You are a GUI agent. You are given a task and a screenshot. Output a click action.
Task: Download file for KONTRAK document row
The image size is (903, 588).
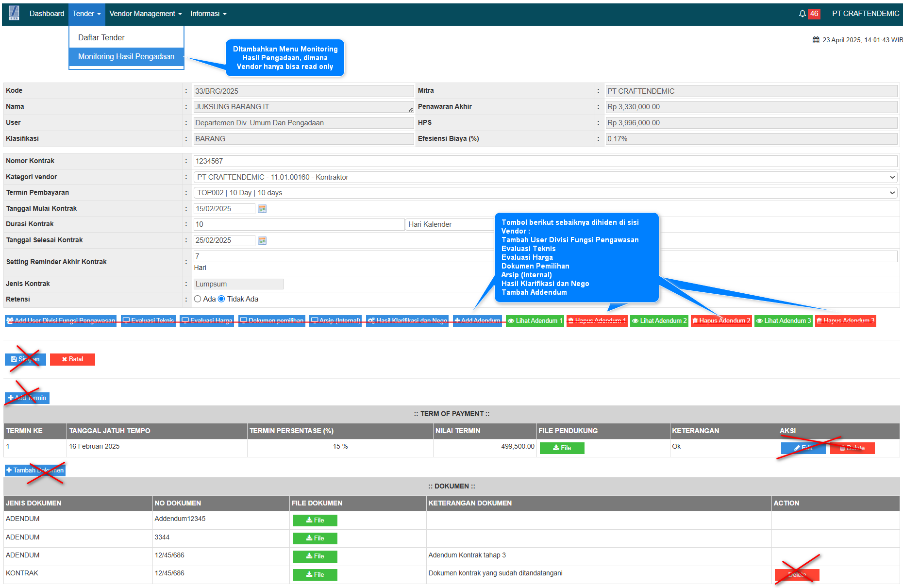click(315, 575)
